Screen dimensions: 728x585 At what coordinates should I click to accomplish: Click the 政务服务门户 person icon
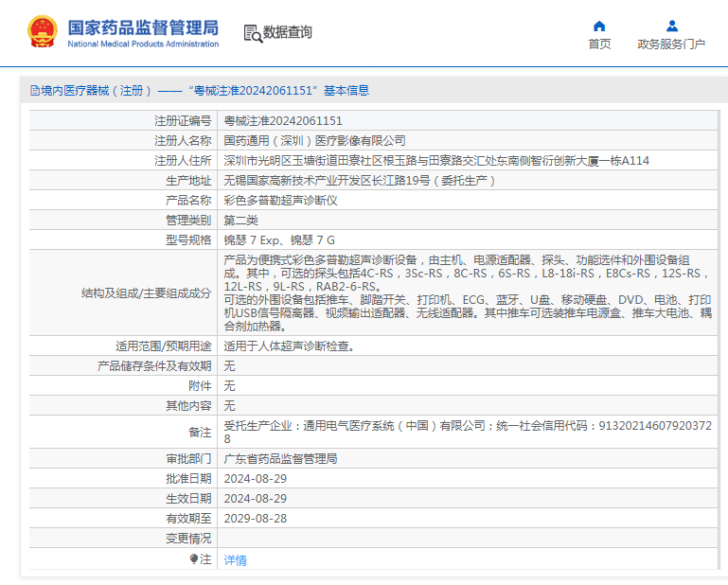click(671, 26)
